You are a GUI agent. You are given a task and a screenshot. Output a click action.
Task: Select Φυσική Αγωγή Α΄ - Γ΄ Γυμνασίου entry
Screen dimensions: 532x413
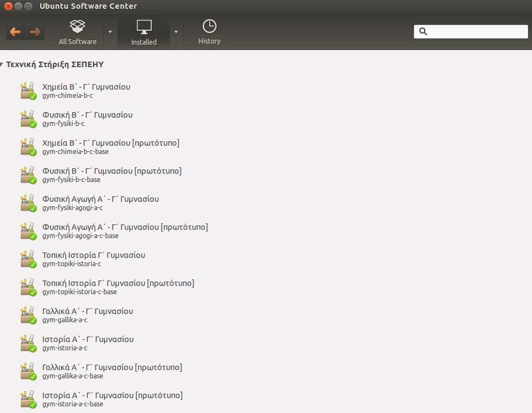(101, 200)
